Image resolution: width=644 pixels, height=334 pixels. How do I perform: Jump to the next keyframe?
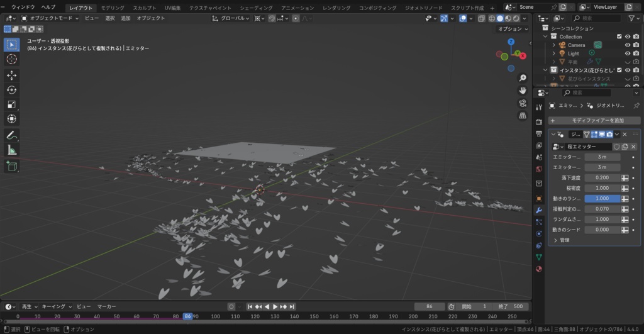284,306
